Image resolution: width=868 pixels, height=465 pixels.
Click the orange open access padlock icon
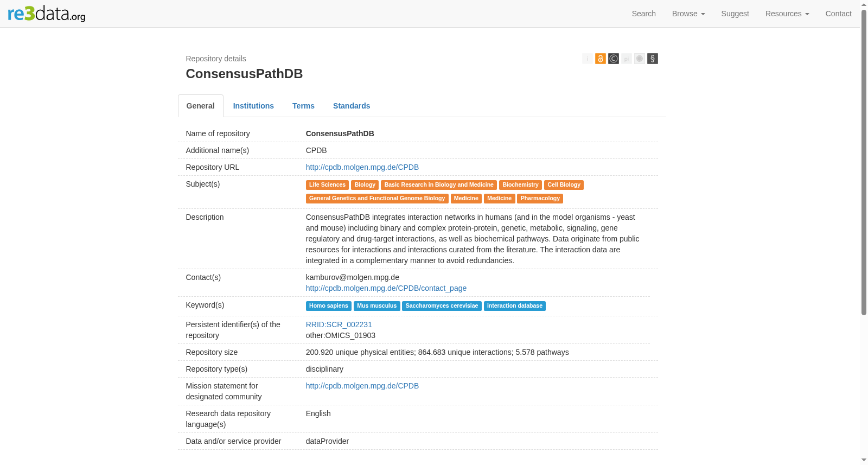pyautogui.click(x=600, y=59)
